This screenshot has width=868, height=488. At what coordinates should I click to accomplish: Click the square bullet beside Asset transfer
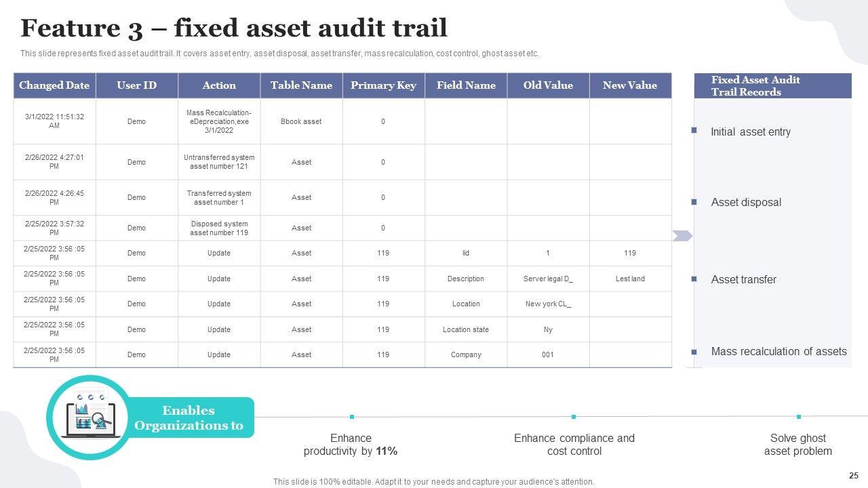[694, 279]
